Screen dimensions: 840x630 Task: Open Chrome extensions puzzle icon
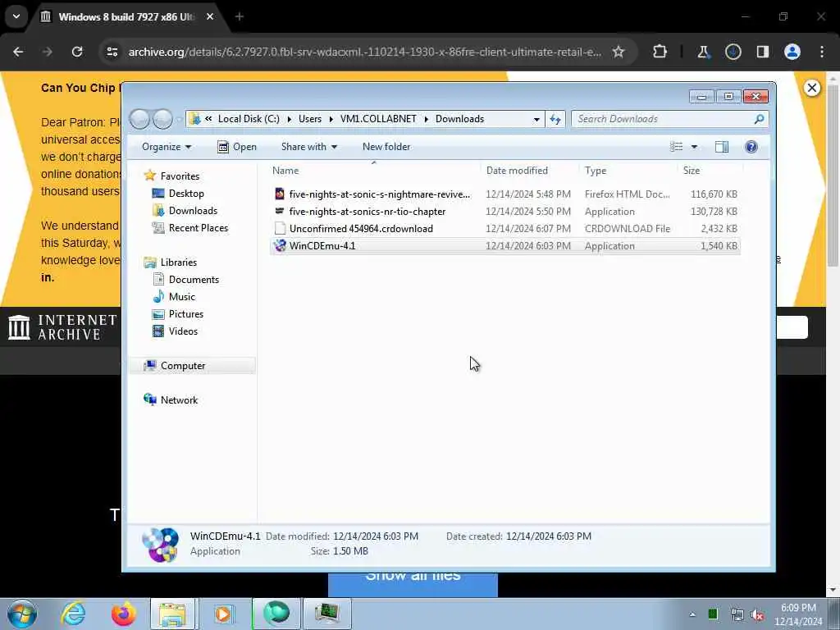point(660,52)
